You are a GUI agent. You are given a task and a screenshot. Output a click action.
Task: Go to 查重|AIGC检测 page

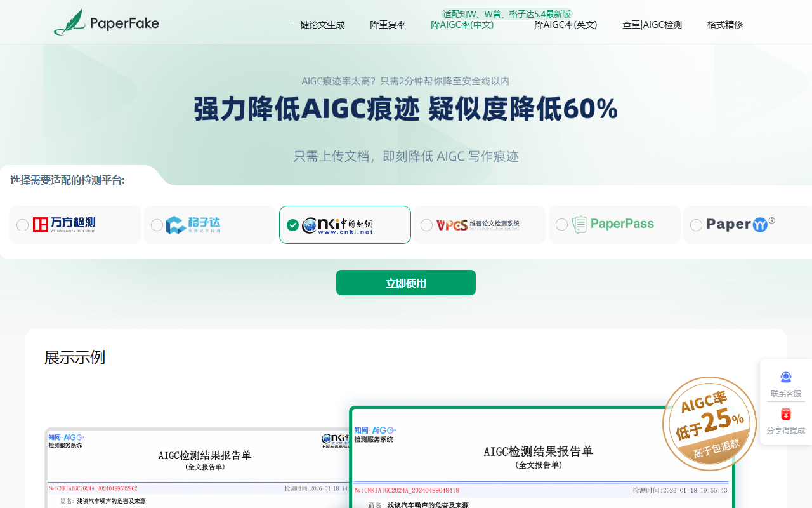tap(652, 25)
